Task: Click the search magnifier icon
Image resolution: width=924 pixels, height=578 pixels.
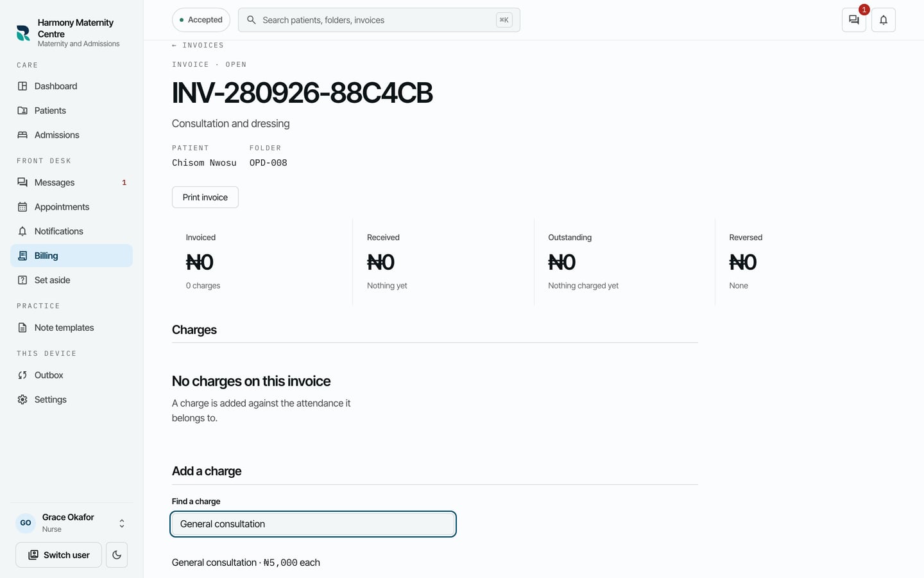Action: [252, 20]
